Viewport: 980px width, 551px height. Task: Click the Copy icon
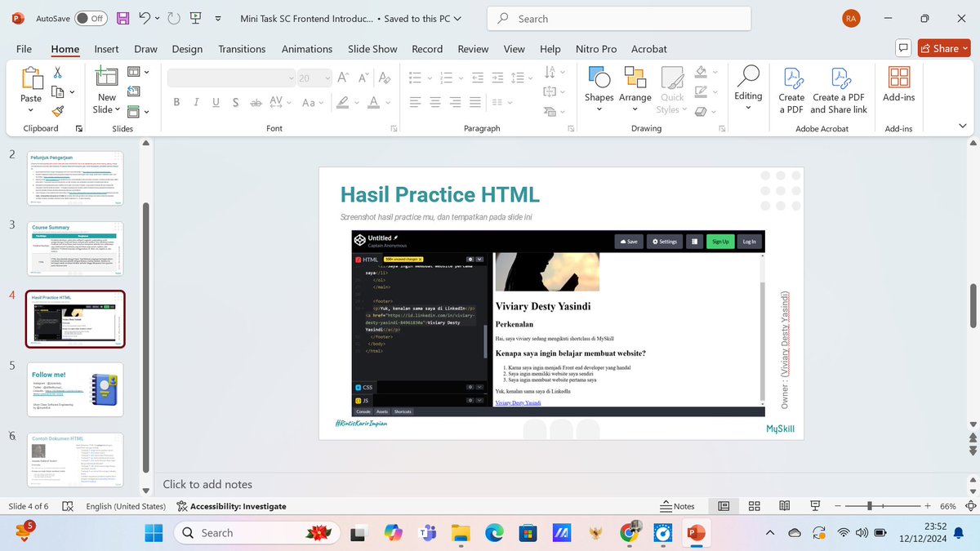[x=58, y=92]
